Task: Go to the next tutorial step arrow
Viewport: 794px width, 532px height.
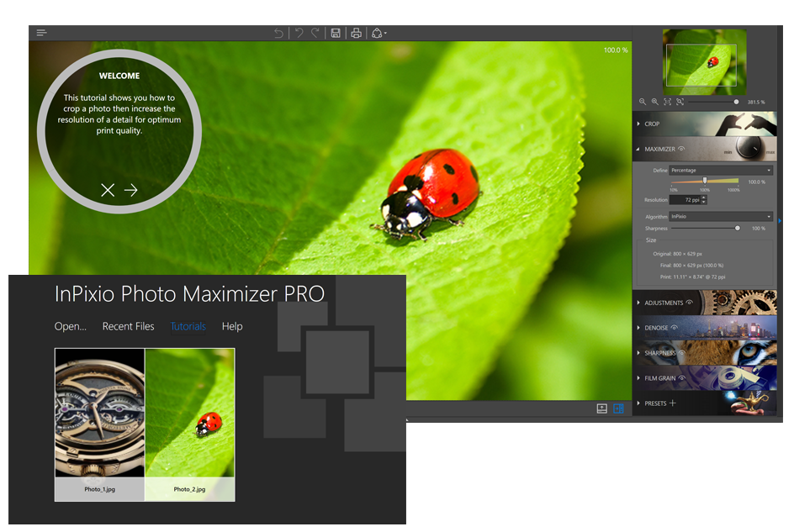Action: tap(131, 190)
